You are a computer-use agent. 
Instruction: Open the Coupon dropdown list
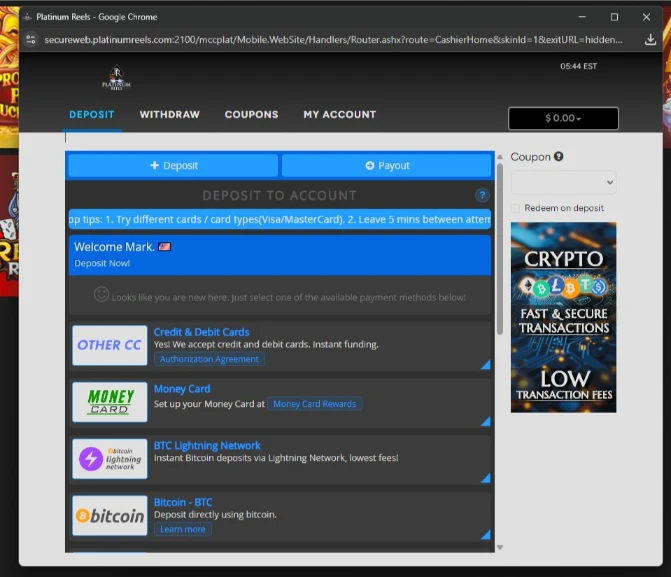(x=563, y=182)
